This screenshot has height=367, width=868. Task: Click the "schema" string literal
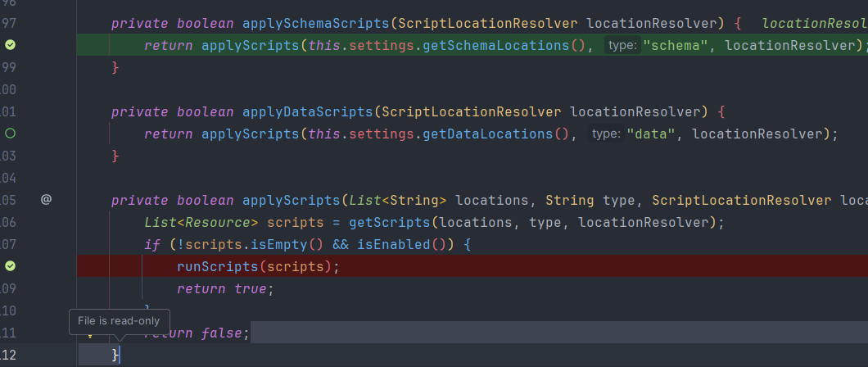click(676, 45)
